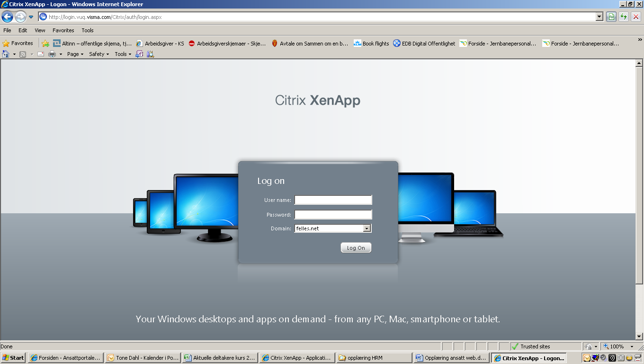
Task: Open the EDB Digital Offentlighet favorite
Action: click(424, 43)
